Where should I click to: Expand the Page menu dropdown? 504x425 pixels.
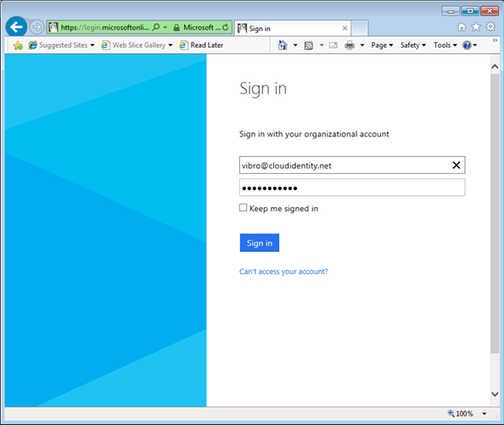pyautogui.click(x=382, y=45)
